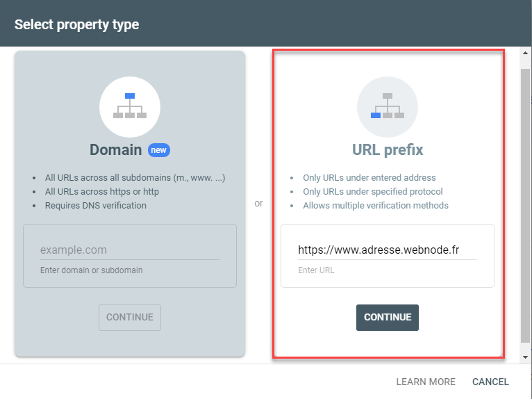This screenshot has width=532, height=399.
Task: Click the blue "new" badge
Action: [159, 150]
